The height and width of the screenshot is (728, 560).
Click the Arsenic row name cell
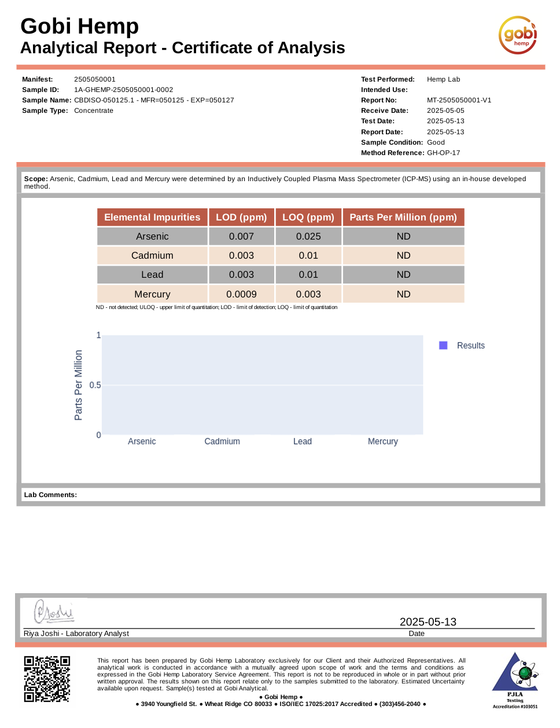coord(152,237)
